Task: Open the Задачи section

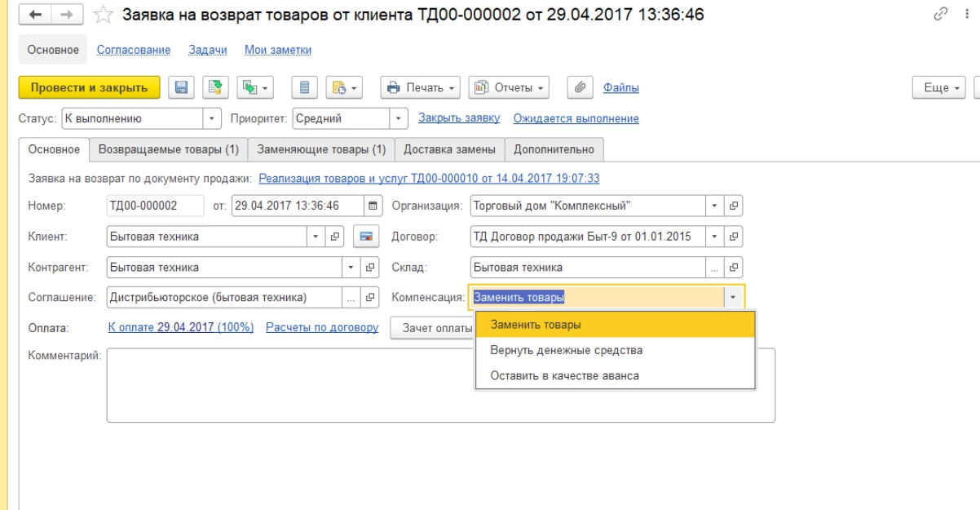Action: (x=208, y=50)
